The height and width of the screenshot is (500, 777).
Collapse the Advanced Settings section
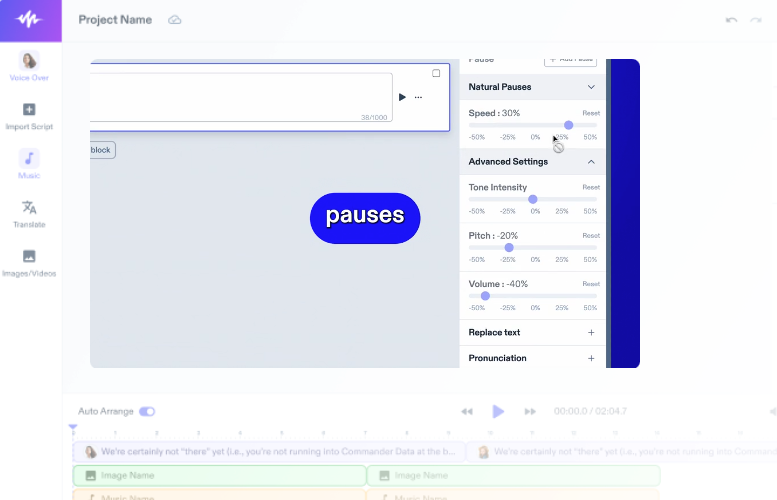591,162
